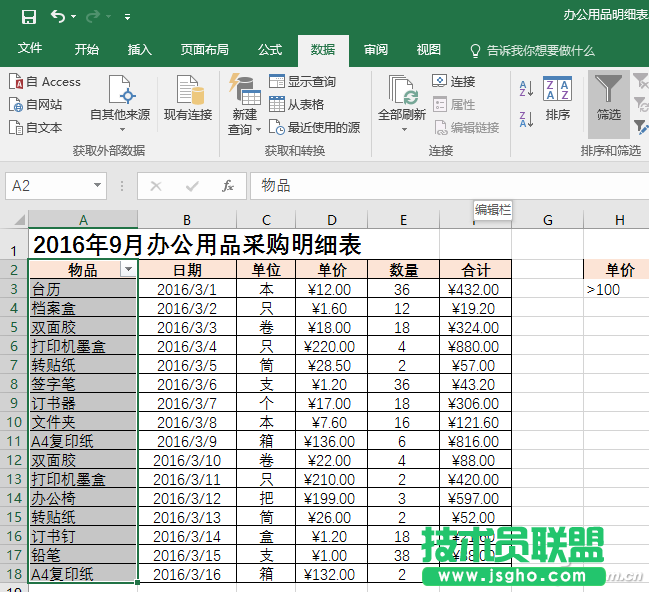649x592 pixels.
Task: Click the 筛选 filter funnel button
Action: coord(608,100)
